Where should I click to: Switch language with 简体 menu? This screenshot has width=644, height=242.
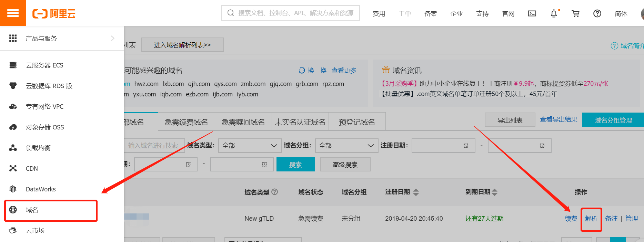point(621,13)
